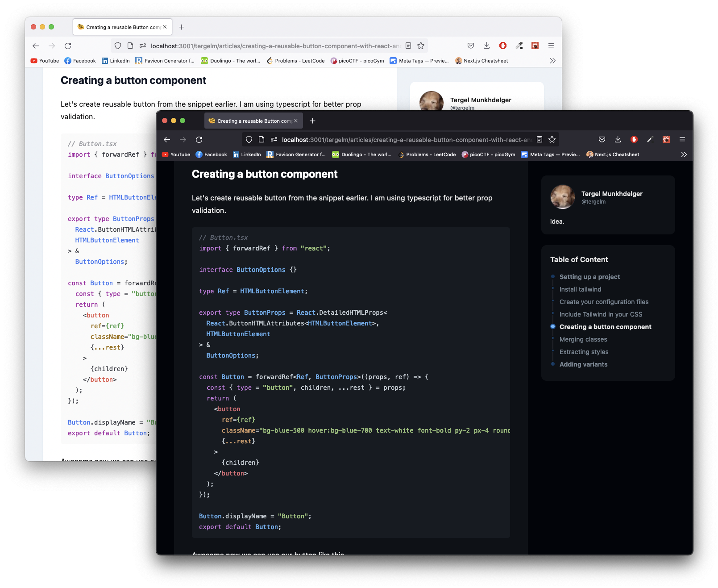
Task: Open the Duolingo bookmark
Action: click(361, 154)
